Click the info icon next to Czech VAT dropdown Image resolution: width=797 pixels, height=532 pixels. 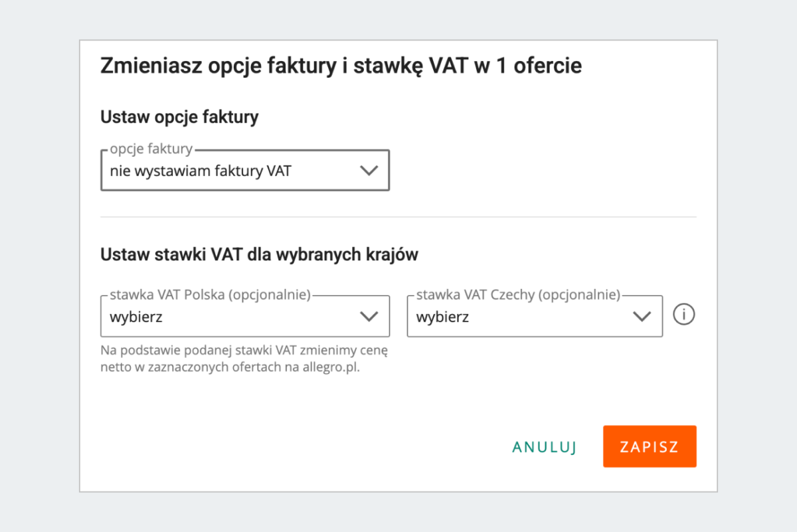tap(683, 314)
